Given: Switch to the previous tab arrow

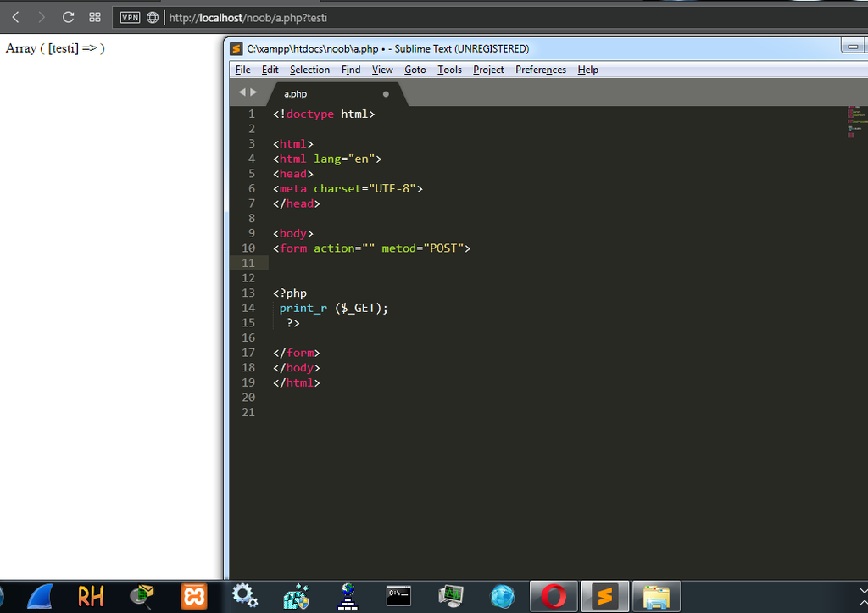Looking at the screenshot, I should [242, 92].
